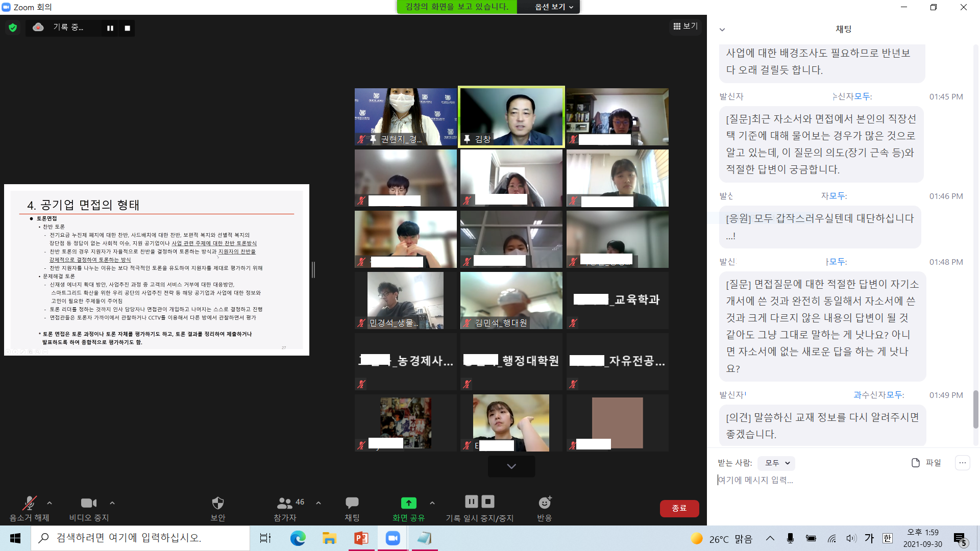The width and height of the screenshot is (980, 551).
Task: Click the 가 IME indicator in tray
Action: (x=869, y=538)
